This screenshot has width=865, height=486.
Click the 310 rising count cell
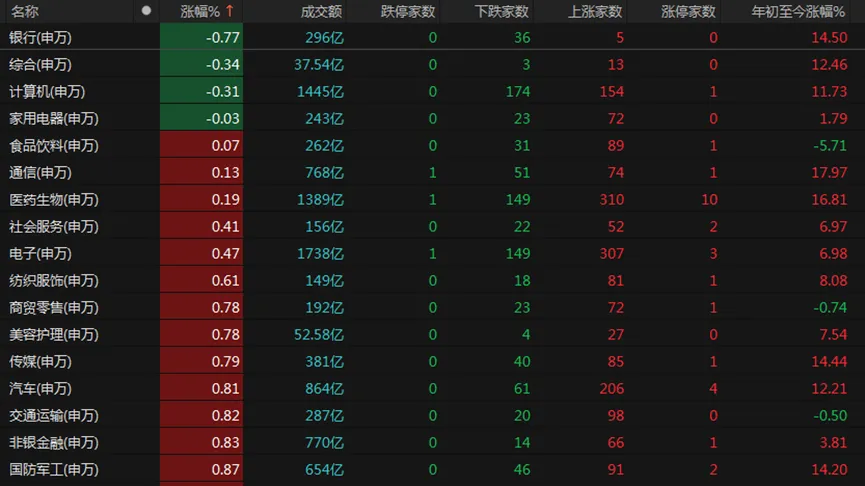[612, 200]
